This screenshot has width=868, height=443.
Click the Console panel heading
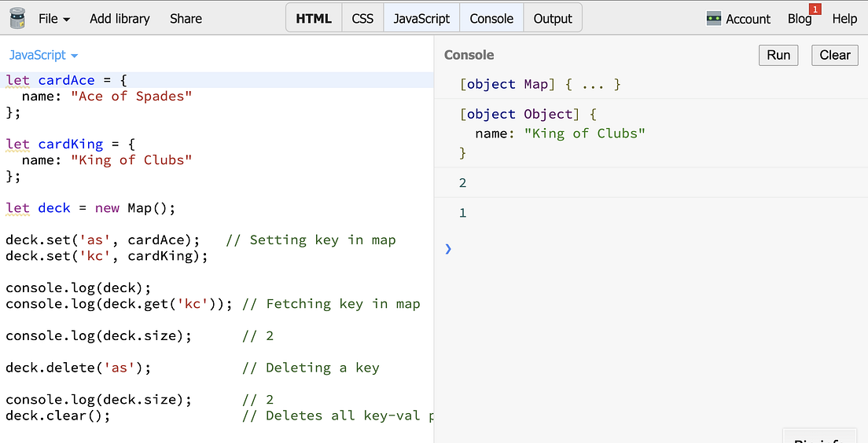469,55
